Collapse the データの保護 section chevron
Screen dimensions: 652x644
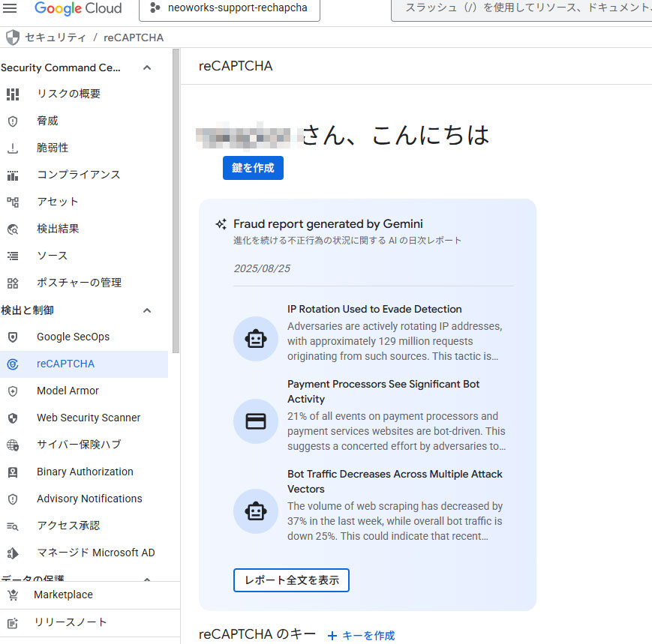pyautogui.click(x=147, y=579)
